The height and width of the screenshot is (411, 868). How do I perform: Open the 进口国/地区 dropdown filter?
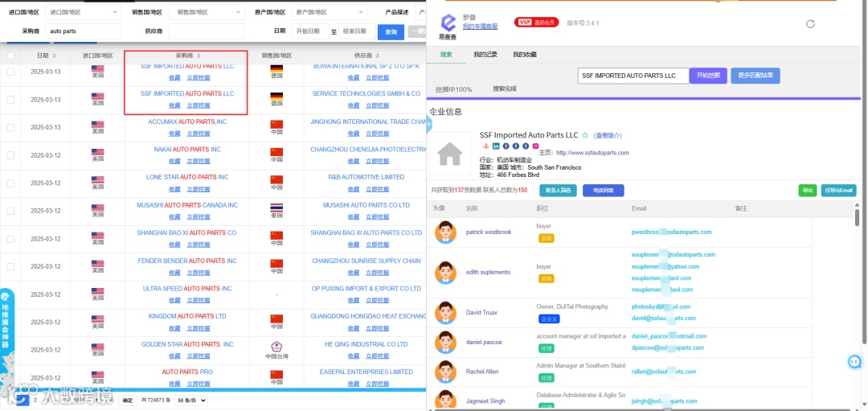tap(83, 11)
